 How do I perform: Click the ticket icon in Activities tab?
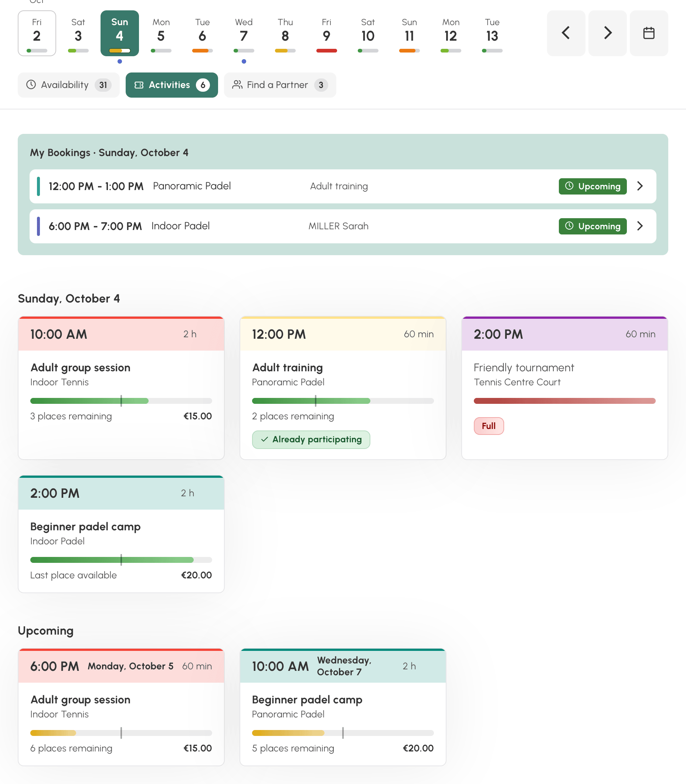click(139, 85)
